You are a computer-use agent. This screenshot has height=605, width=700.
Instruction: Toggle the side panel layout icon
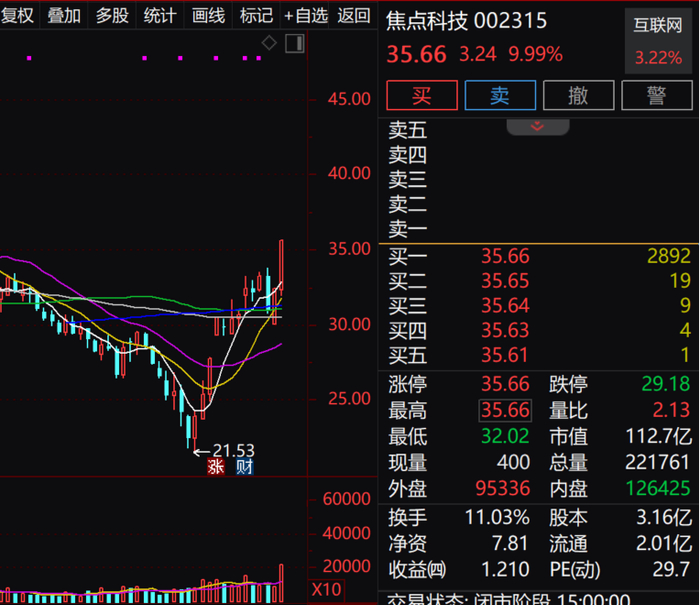click(x=295, y=43)
